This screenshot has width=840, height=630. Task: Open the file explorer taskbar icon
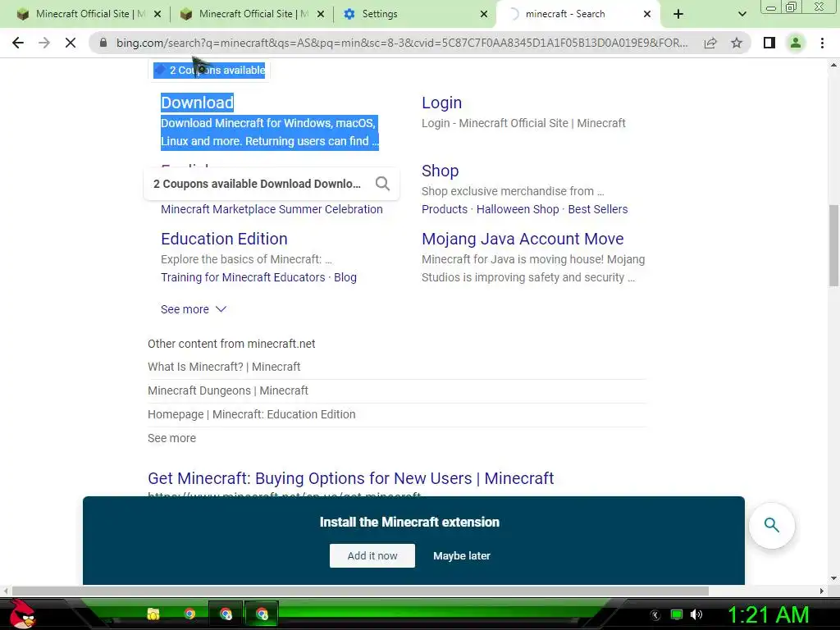coord(153,614)
